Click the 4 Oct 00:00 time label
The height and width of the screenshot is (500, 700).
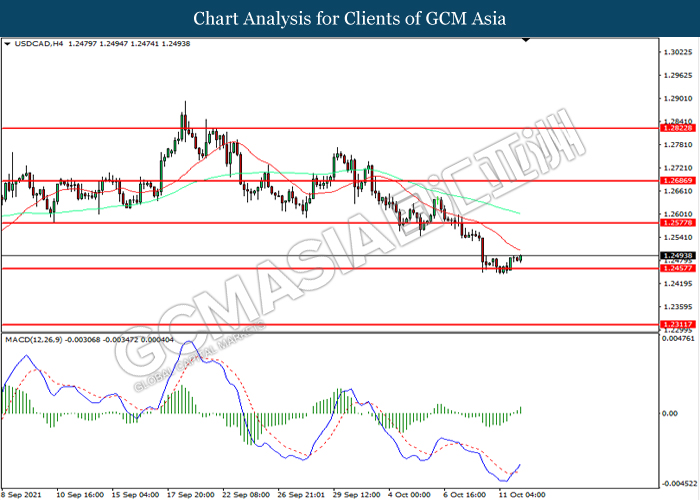tap(409, 495)
